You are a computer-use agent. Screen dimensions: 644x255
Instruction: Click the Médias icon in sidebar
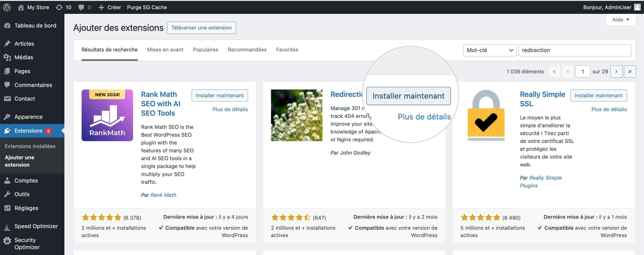point(7,57)
